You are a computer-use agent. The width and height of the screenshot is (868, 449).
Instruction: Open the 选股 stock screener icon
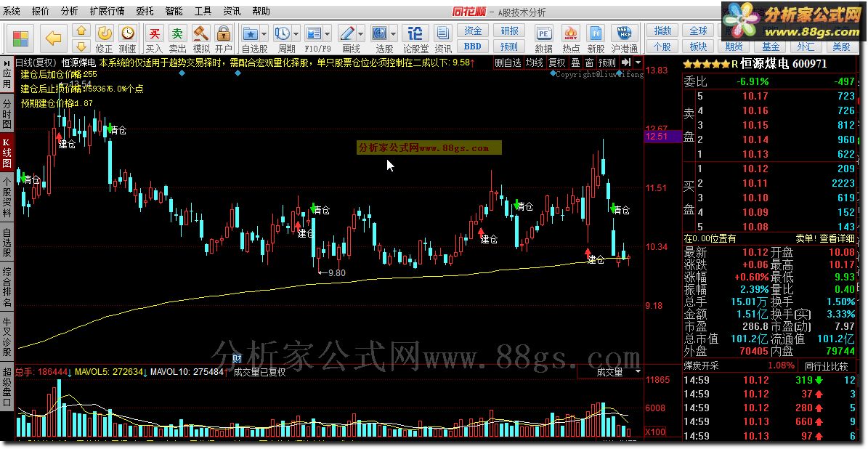point(380,33)
